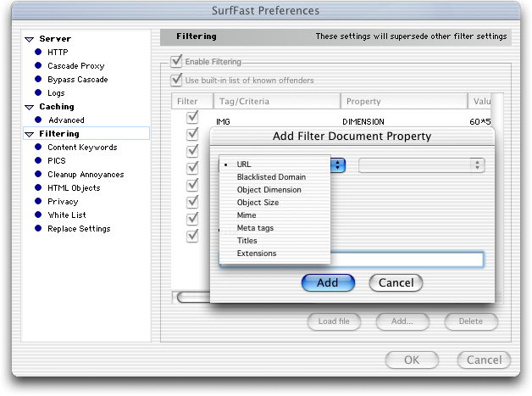Open Cleanup Annoyances settings
Screen dimensions: 532x396
point(86,175)
